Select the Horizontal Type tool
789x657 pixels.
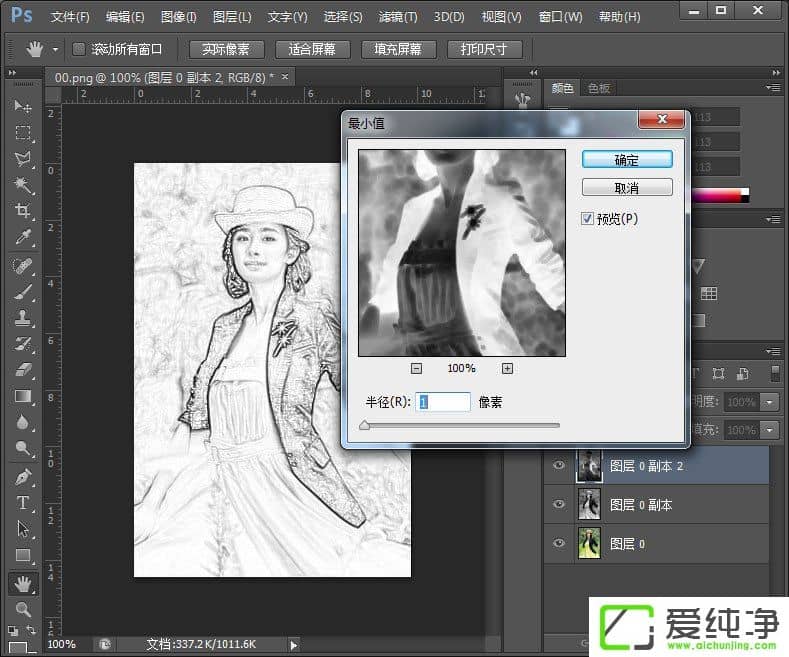pos(22,503)
